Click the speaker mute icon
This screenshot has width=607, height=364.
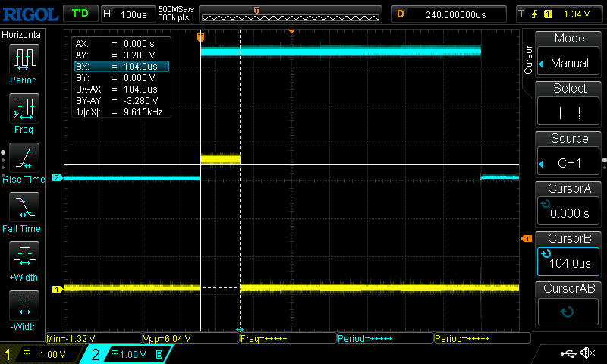coord(587,353)
